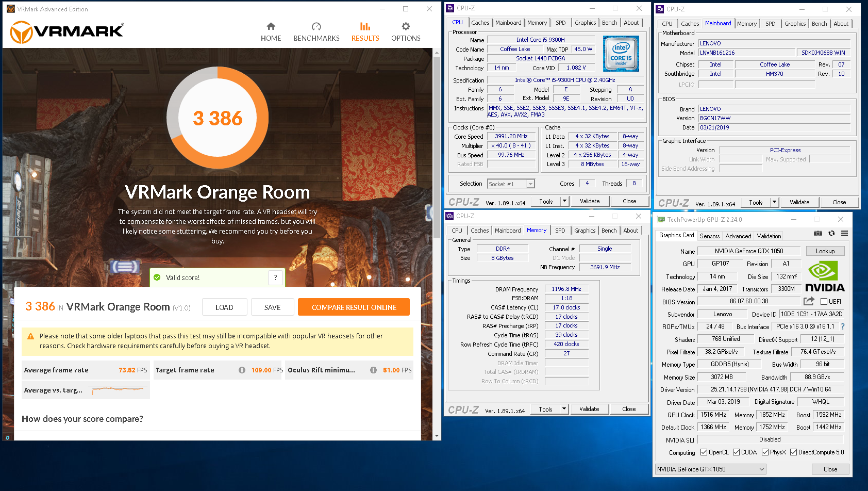Open SPD tab in CPU-Z Memory window
Viewport: 868px width, 491px height.
(x=560, y=231)
